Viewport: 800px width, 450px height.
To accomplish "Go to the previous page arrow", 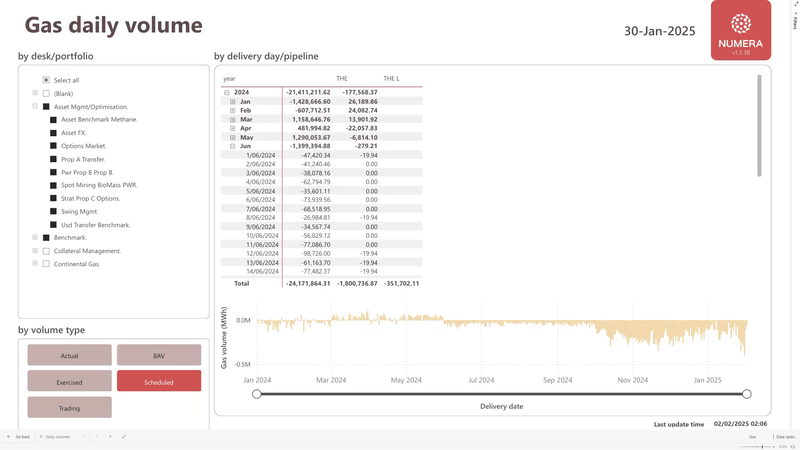I will pos(97,437).
